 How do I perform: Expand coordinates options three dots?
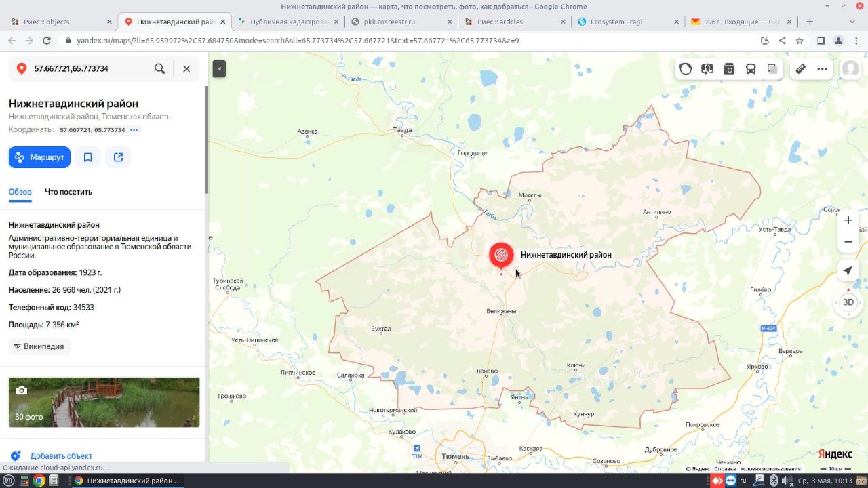pos(134,130)
